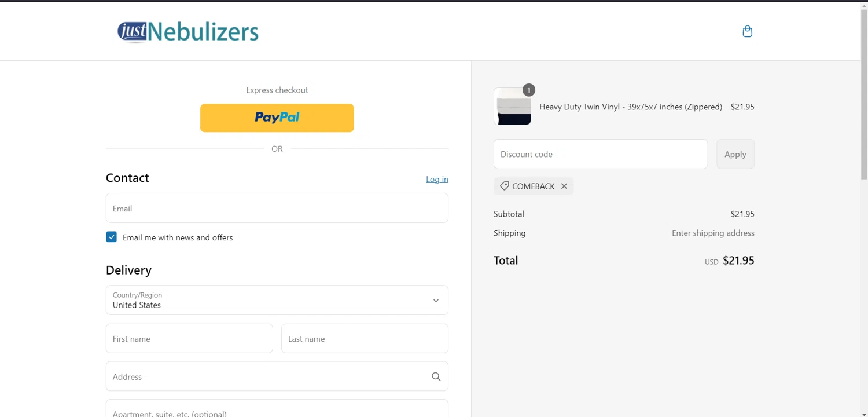Click the address search magnifier icon
This screenshot has height=417, width=868.
pos(436,376)
